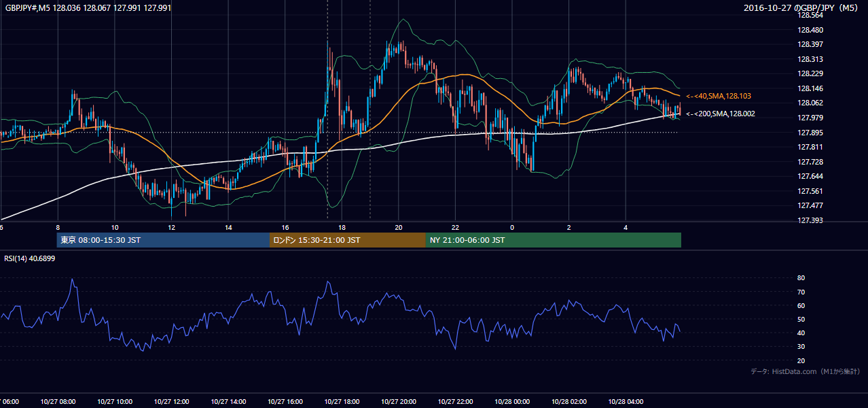Click the RSI scale 20 level
This screenshot has height=408, width=868.
click(801, 360)
